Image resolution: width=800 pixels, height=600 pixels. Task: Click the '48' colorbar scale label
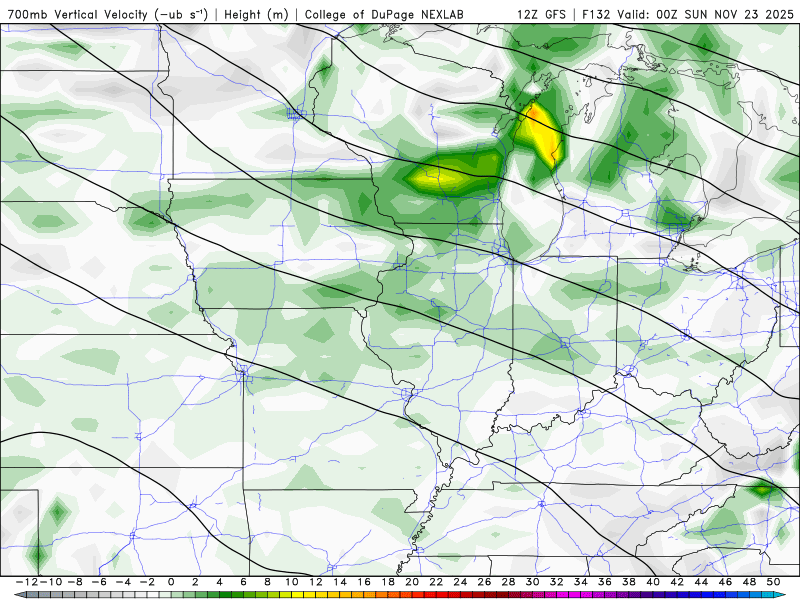749,582
